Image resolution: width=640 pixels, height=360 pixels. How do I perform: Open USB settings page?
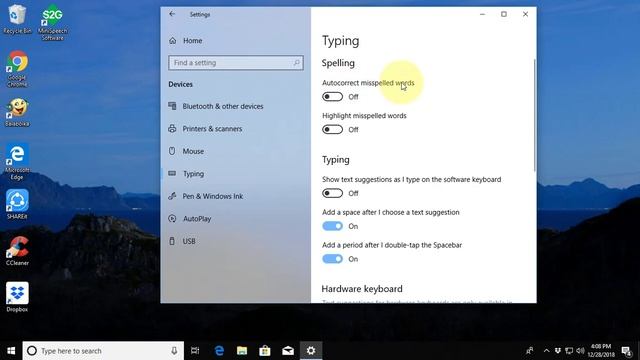[x=182, y=241]
